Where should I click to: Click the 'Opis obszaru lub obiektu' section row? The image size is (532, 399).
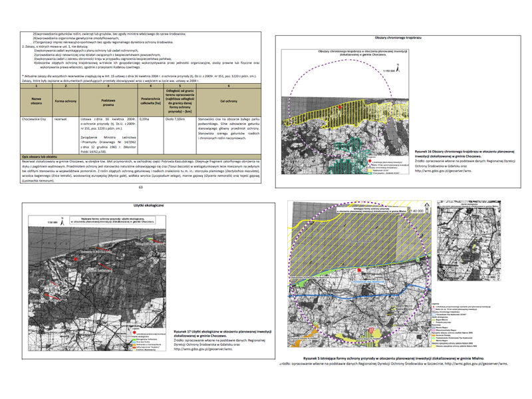39,156
